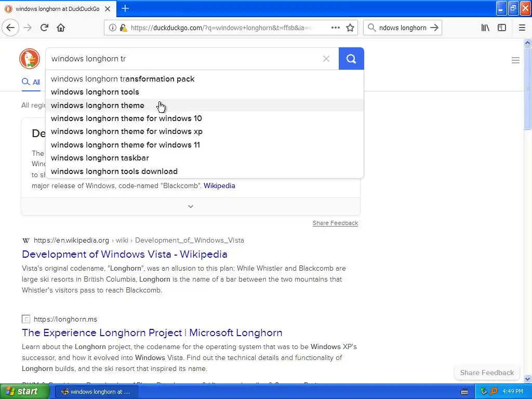The height and width of the screenshot is (399, 532).
Task: Open a new browser tab
Action: [x=125, y=8]
